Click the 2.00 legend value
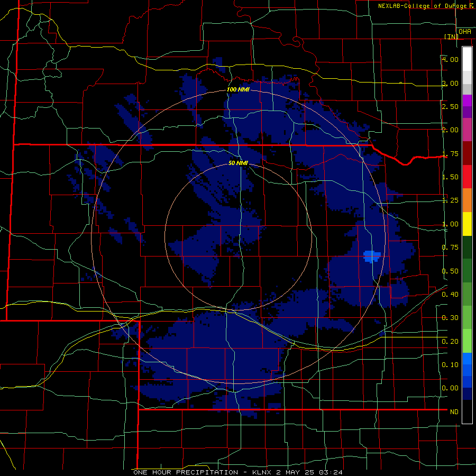Viewport: 476px width, 476px height. pyautogui.click(x=450, y=130)
